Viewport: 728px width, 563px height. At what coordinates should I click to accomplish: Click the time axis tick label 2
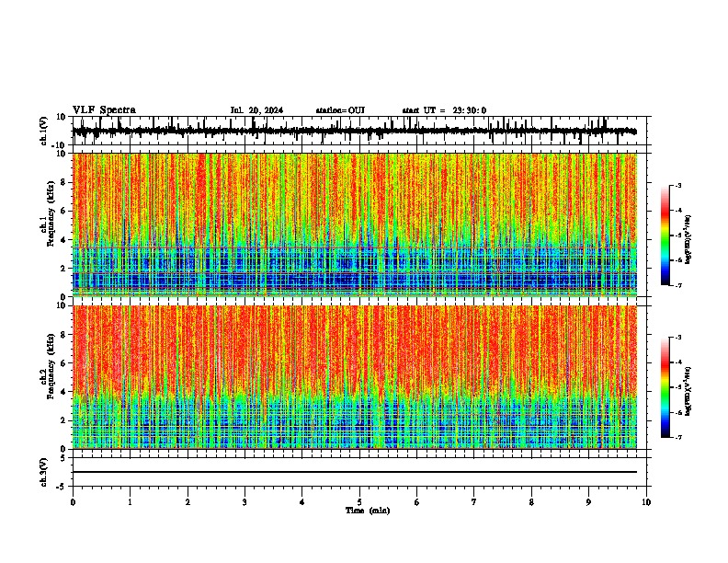point(188,502)
